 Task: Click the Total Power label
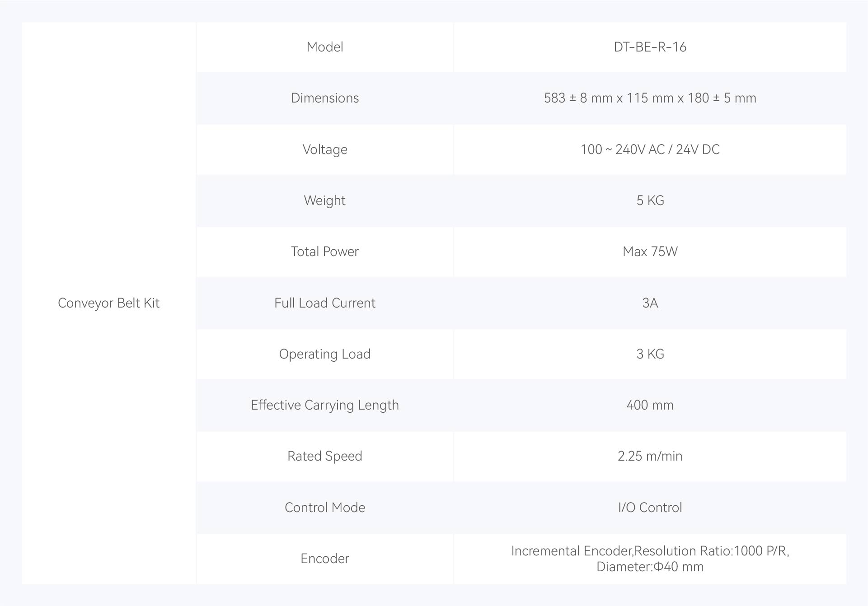[325, 252]
